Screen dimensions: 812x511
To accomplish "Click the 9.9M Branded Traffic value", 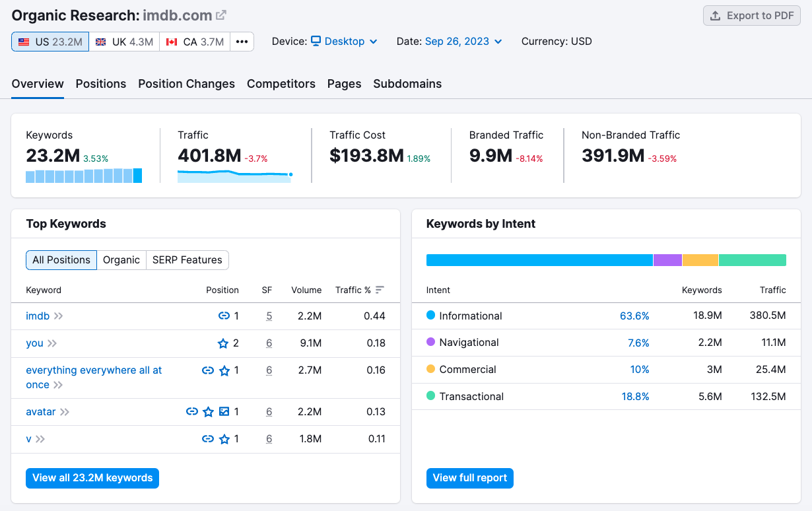I will click(491, 156).
